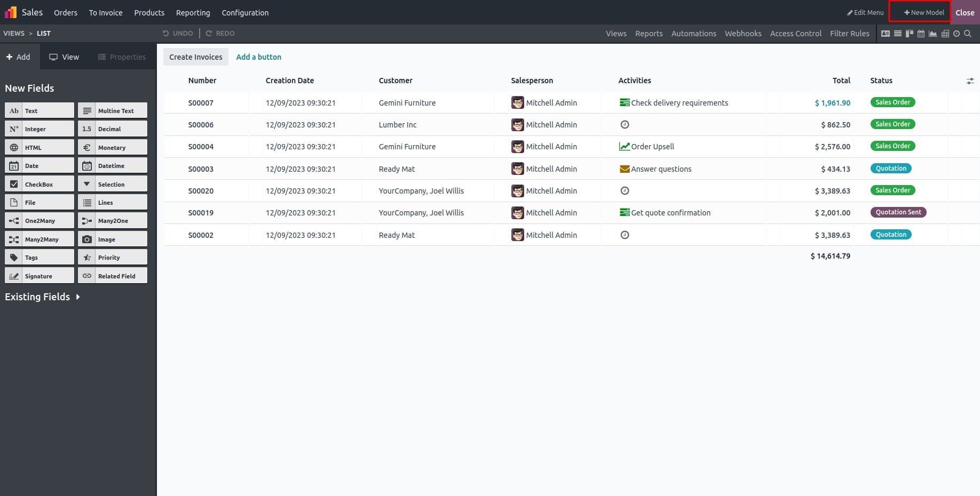
Task: Select the One2Many field component
Action: pyautogui.click(x=39, y=220)
